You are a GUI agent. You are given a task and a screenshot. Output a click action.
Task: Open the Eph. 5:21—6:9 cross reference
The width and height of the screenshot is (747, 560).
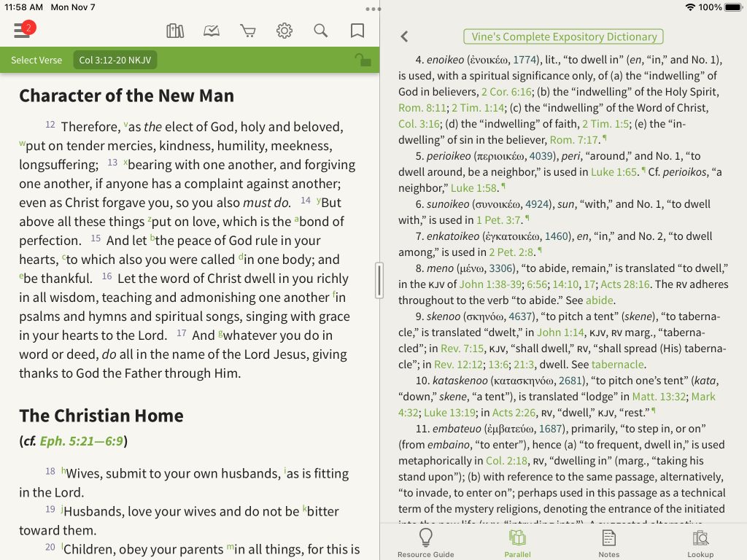pyautogui.click(x=81, y=441)
